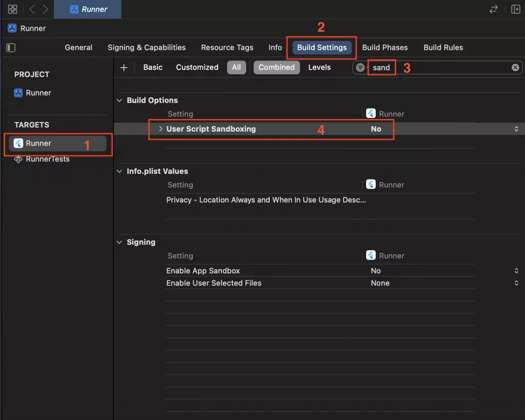Open the Build Phases tab
525x420 pixels.
[x=385, y=48]
